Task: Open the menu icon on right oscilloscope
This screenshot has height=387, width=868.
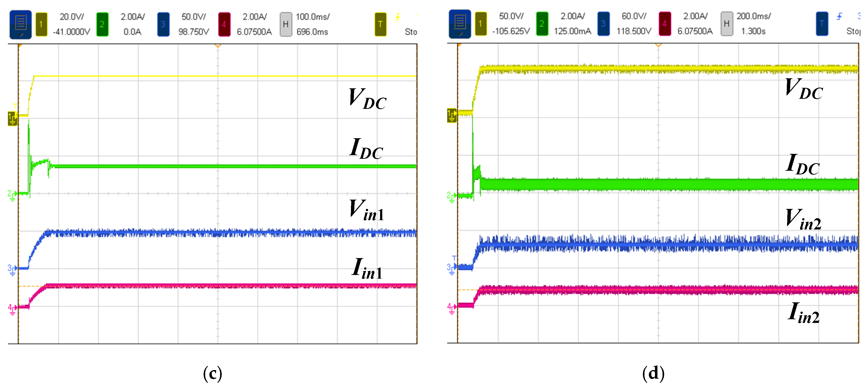Action: [460, 24]
